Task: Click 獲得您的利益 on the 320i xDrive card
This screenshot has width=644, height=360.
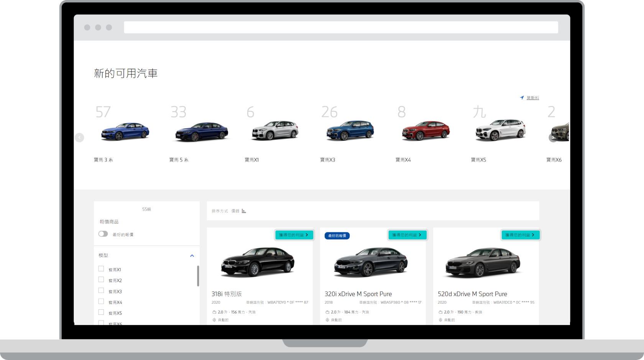Action: tap(407, 235)
